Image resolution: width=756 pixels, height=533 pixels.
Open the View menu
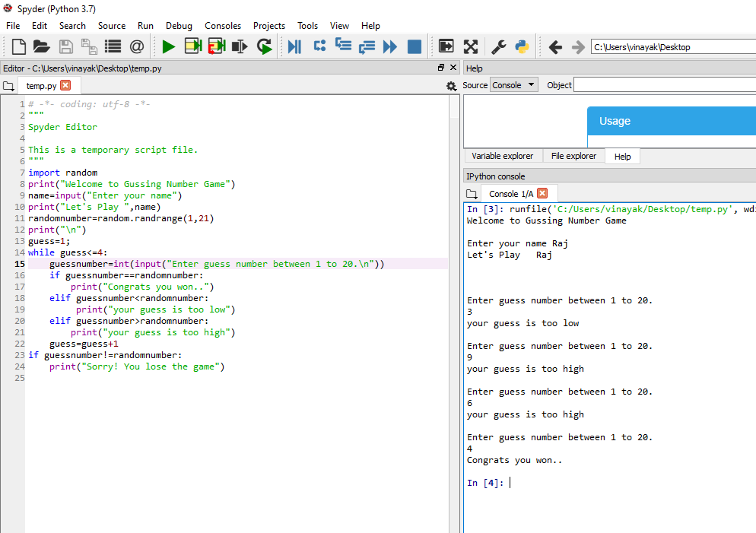pyautogui.click(x=339, y=26)
